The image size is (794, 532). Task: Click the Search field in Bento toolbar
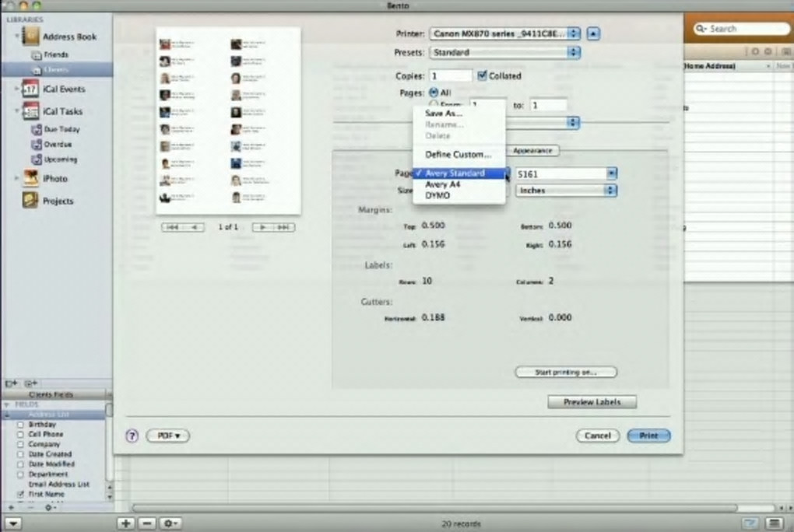pyautogui.click(x=743, y=29)
